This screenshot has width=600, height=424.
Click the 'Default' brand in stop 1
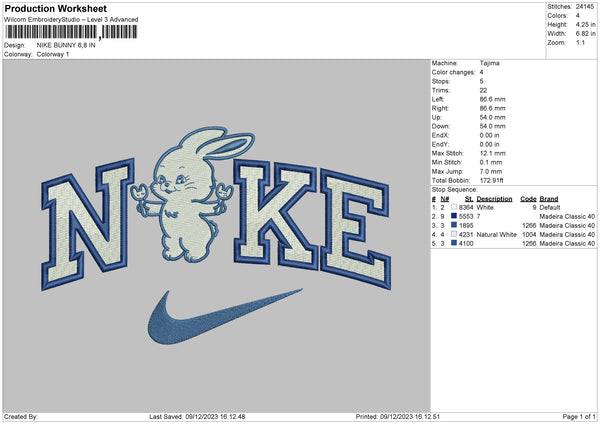tap(550, 207)
